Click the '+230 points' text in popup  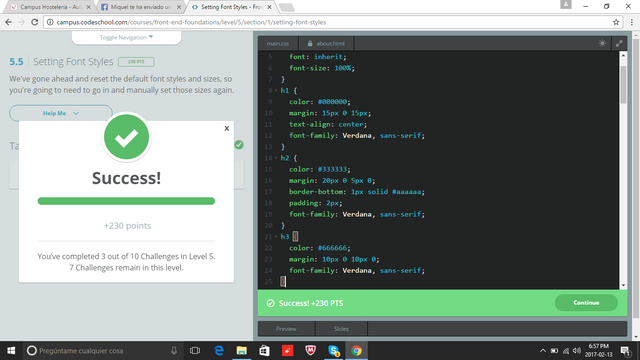(127, 226)
